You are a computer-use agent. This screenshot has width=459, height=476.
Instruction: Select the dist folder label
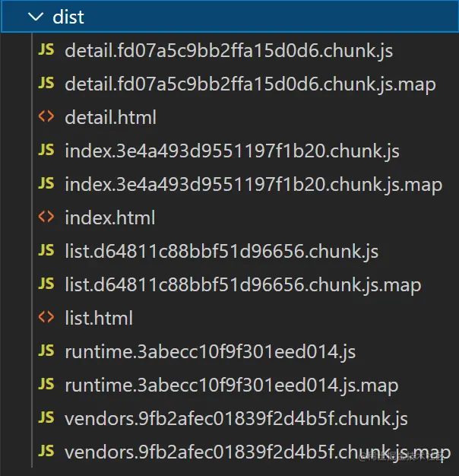click(68, 17)
